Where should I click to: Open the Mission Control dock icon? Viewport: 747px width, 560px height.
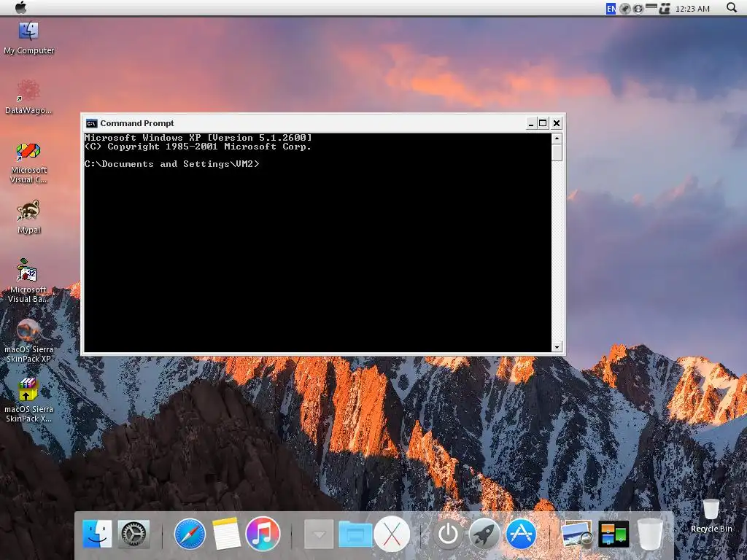coord(614,534)
